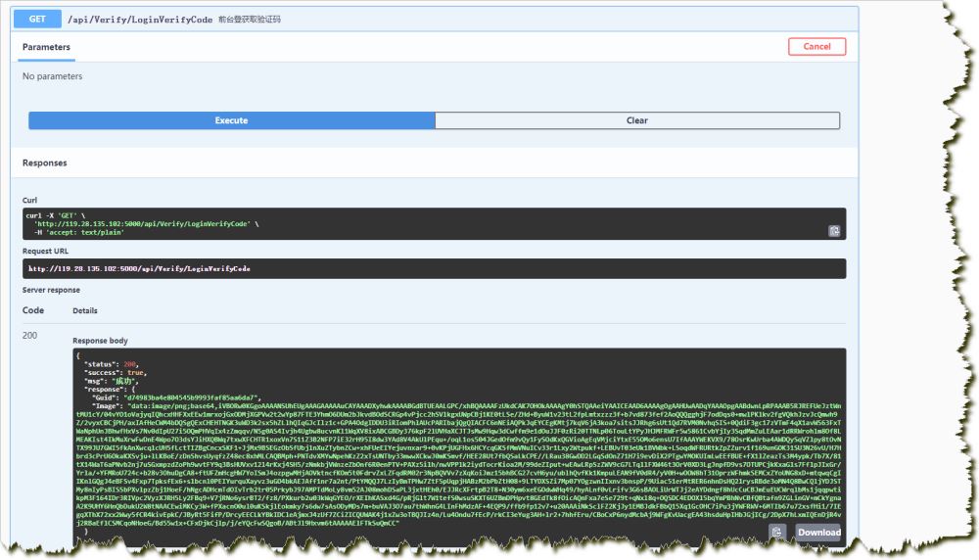Collapse the GET LoginVerifyCode operation
979x560 pixels.
pyautogui.click(x=38, y=19)
